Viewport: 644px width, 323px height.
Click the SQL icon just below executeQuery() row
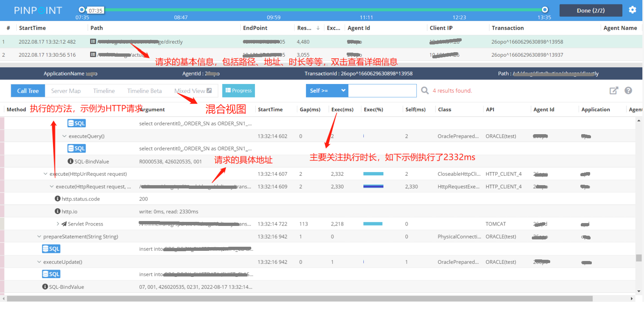(x=77, y=148)
